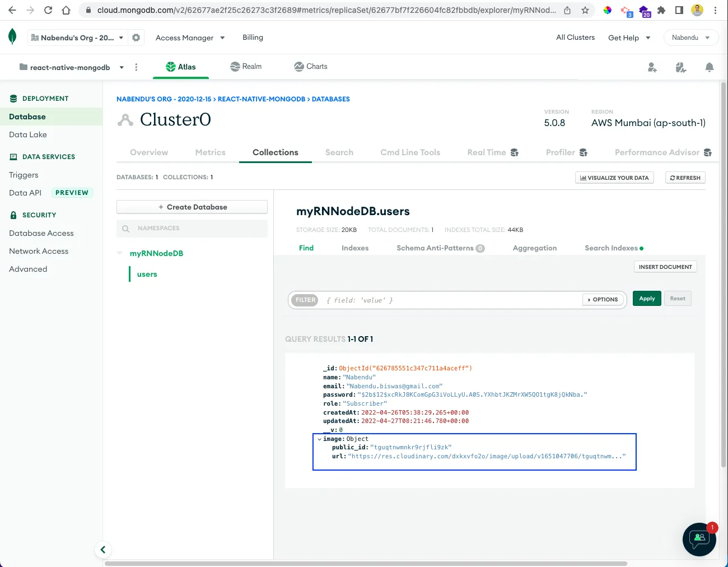Open organization settings gear icon
This screenshot has width=728, height=567.
pos(136,38)
